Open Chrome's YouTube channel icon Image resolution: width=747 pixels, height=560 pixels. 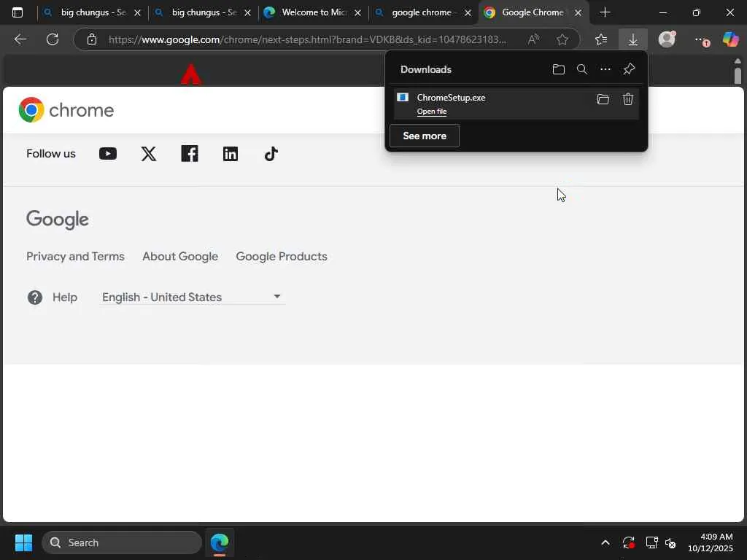[x=108, y=154]
